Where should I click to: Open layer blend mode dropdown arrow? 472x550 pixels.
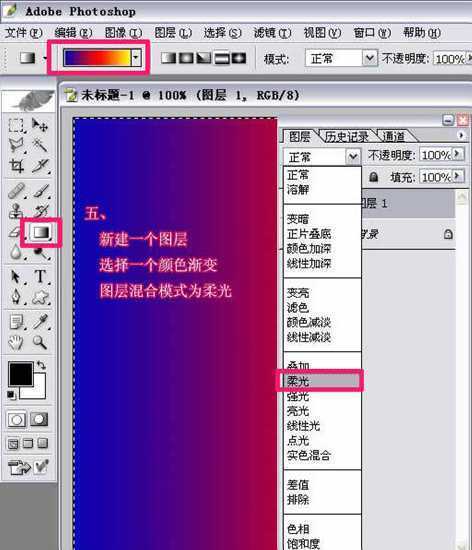point(353,156)
